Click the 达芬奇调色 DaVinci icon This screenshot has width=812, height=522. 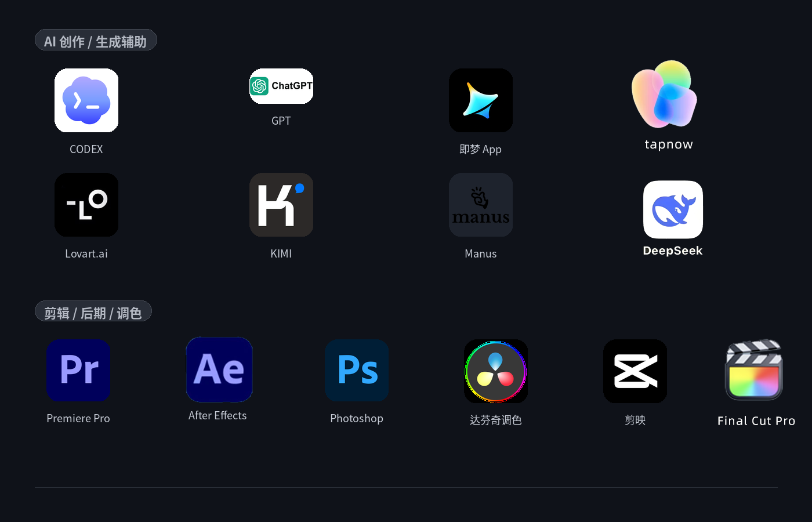click(496, 371)
